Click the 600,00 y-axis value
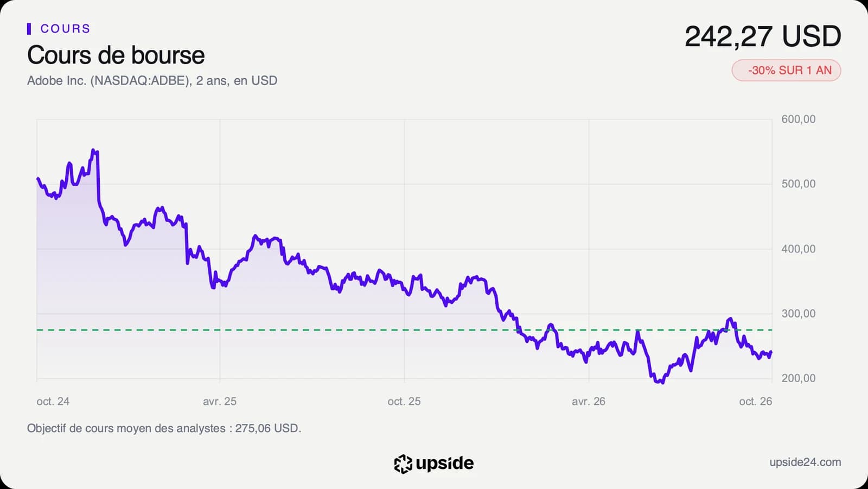Image resolution: width=868 pixels, height=489 pixels. [799, 119]
